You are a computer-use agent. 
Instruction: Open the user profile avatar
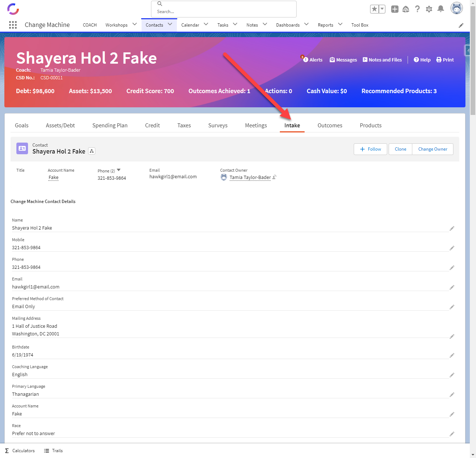point(457,8)
